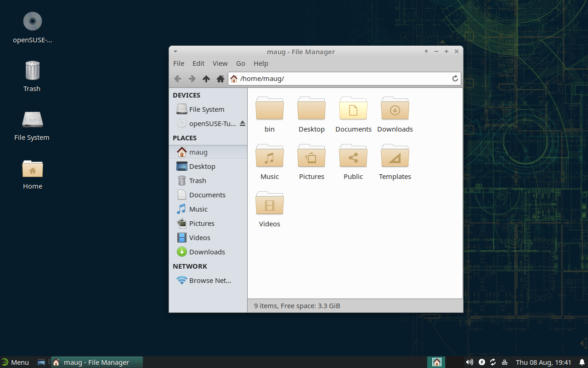Click the clock showing Thu 08 Aug
Image resolution: width=588 pixels, height=368 pixels.
click(543, 362)
